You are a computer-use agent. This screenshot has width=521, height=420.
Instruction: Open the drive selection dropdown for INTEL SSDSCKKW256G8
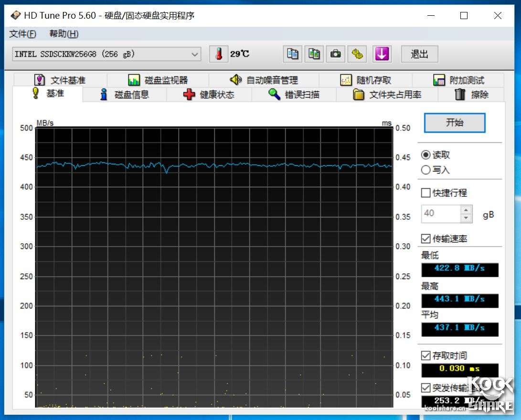tap(194, 54)
